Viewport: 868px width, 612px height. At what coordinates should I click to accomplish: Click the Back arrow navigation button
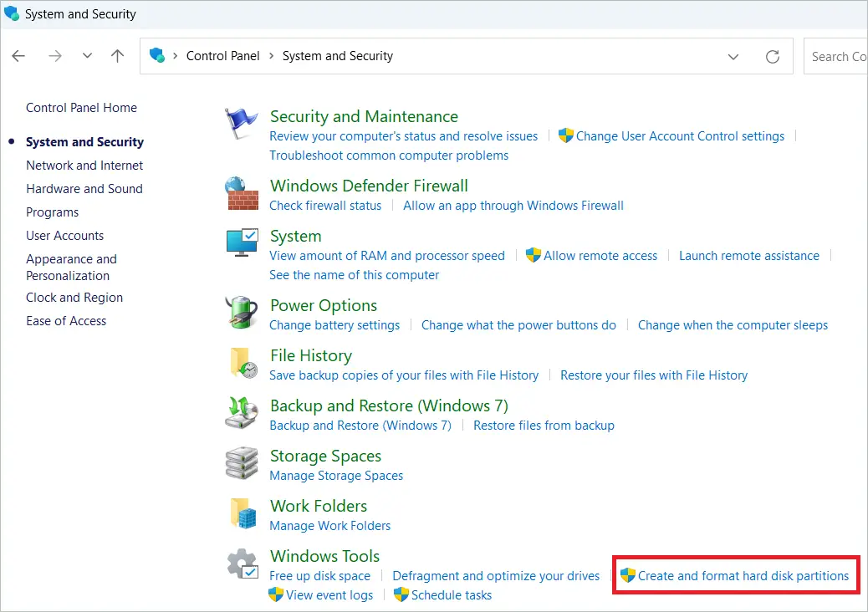19,56
